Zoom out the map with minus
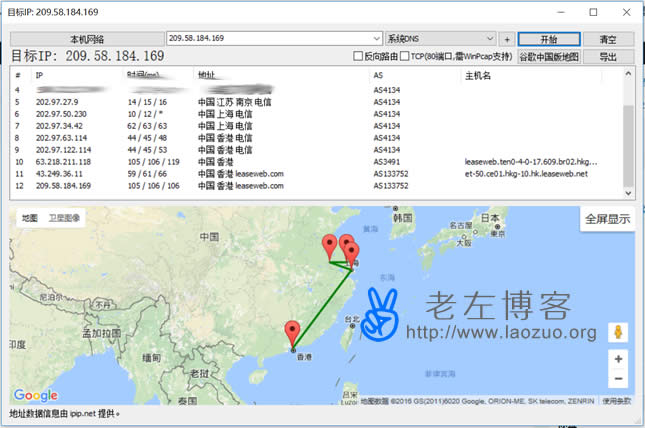Viewport: 645px width, 428px height. tap(619, 379)
